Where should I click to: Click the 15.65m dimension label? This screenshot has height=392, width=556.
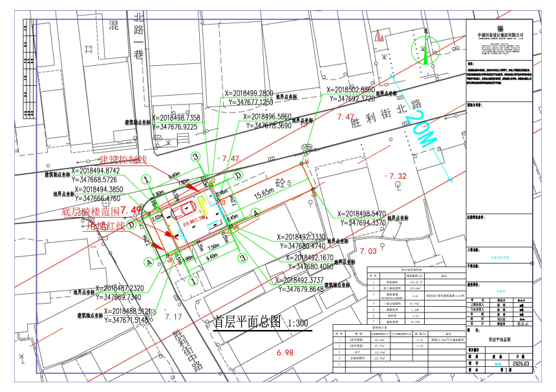[x=265, y=193]
